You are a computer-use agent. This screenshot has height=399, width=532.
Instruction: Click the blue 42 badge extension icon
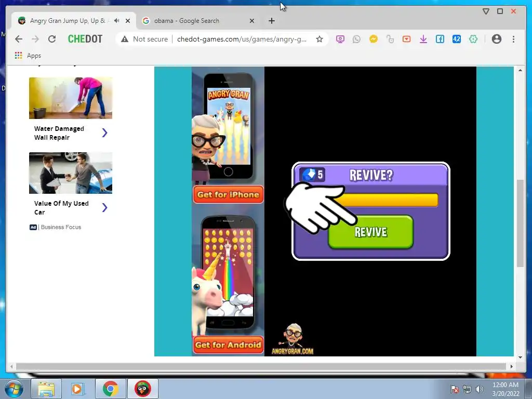tap(456, 39)
